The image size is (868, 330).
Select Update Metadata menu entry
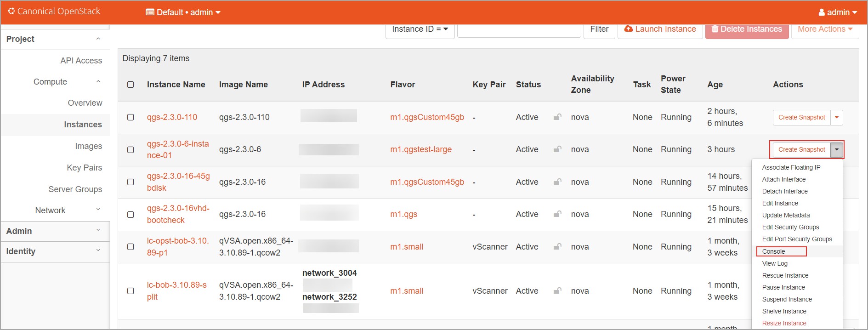pyautogui.click(x=786, y=215)
